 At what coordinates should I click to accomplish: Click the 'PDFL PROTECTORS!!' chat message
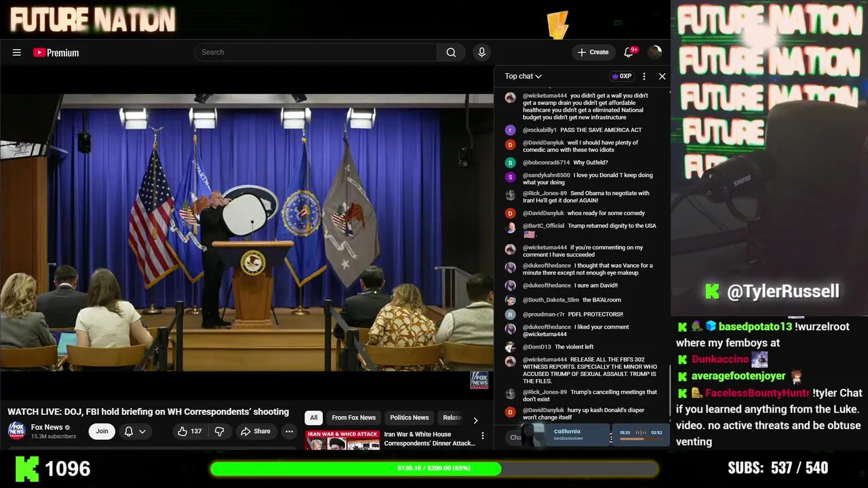(595, 314)
